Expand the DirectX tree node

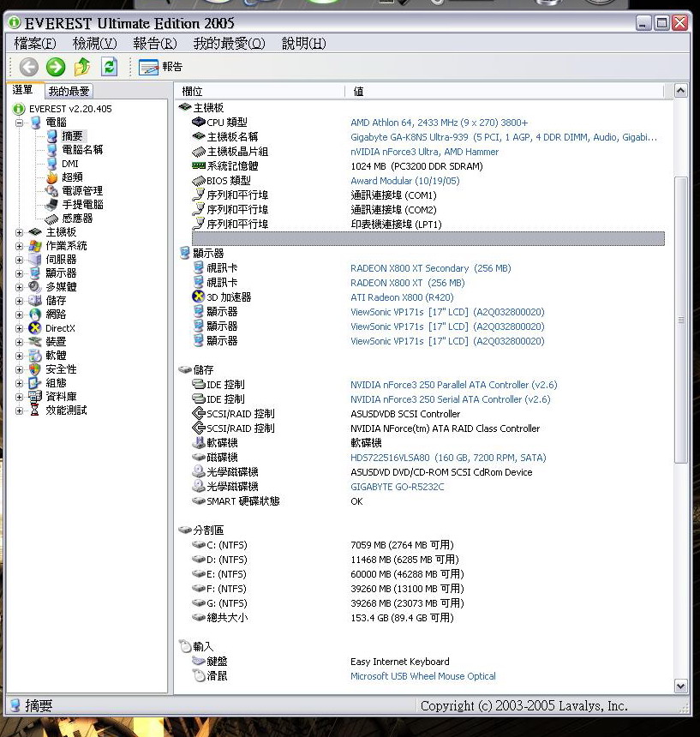(19, 328)
